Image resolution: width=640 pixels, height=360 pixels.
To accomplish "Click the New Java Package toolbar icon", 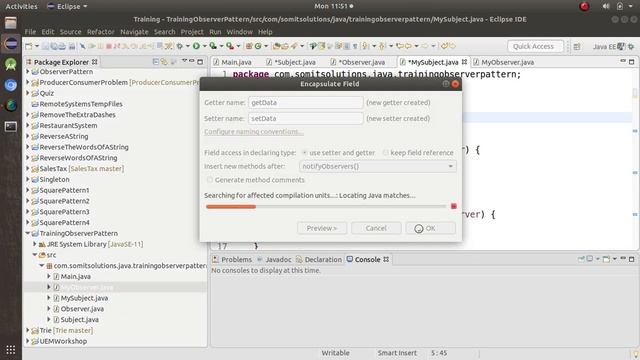I will coord(249,46).
